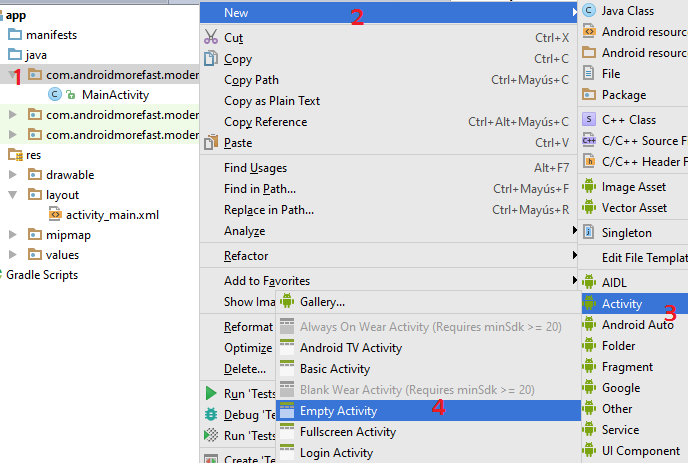688x463 pixels.
Task: Click the manifests folder icon
Action: pyautogui.click(x=15, y=35)
